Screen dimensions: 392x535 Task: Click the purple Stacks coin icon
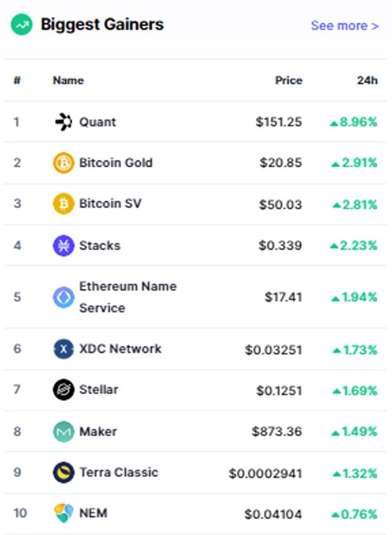click(x=64, y=246)
